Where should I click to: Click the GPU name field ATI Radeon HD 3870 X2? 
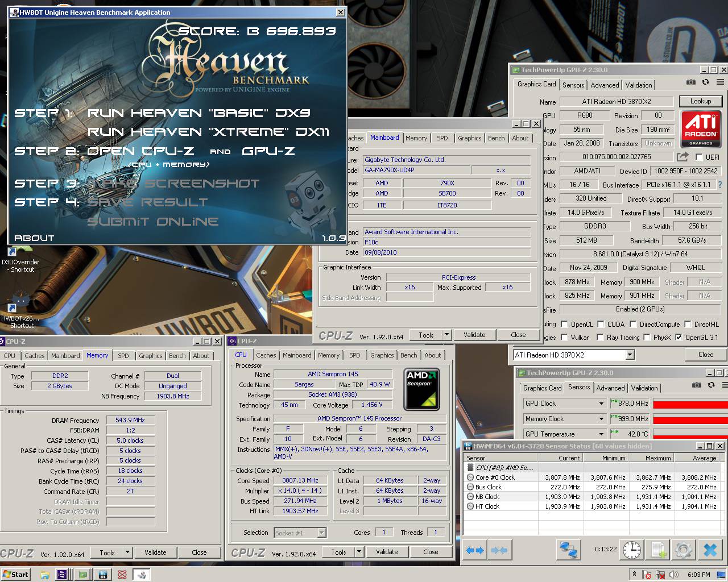tap(617, 102)
